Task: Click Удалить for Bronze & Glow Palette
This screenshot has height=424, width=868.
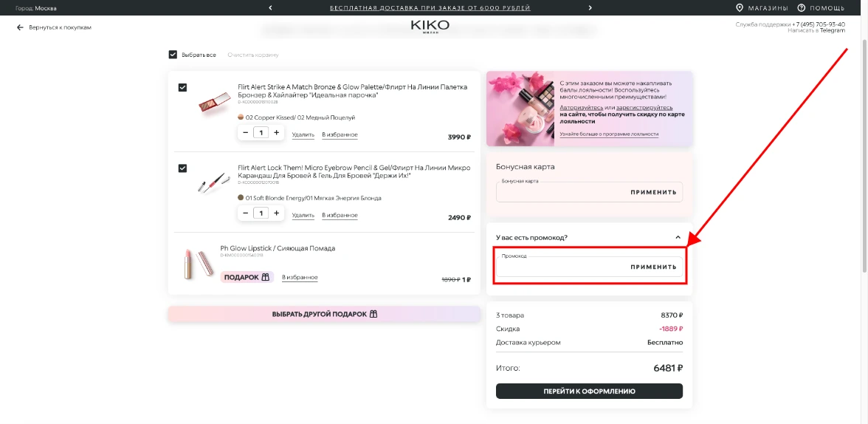Action: (303, 134)
